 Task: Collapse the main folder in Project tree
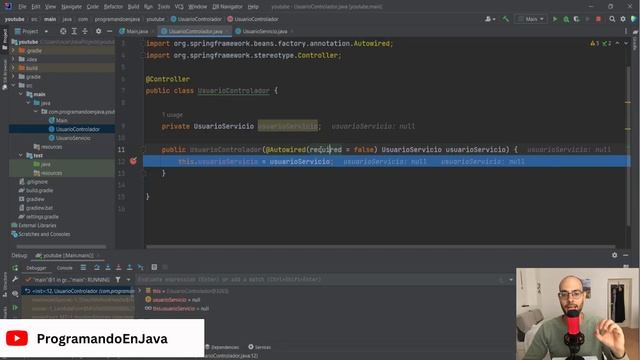click(x=21, y=94)
